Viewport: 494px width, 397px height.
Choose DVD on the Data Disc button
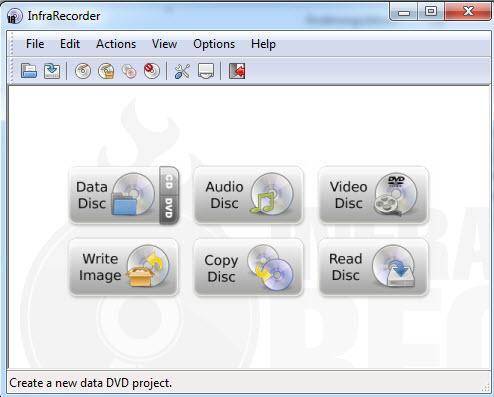click(x=169, y=210)
